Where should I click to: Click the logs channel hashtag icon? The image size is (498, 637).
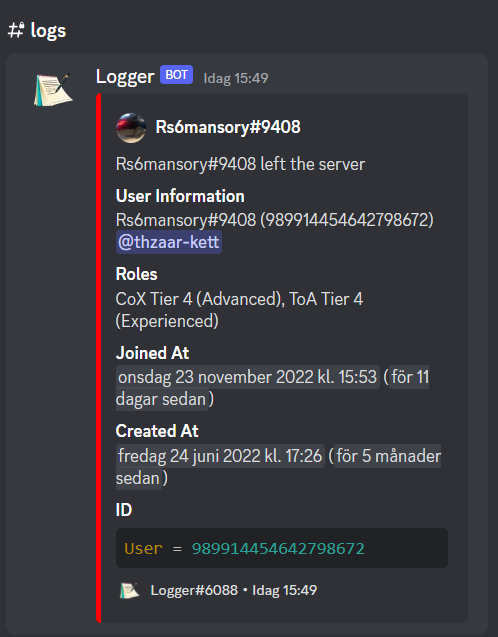point(16,30)
